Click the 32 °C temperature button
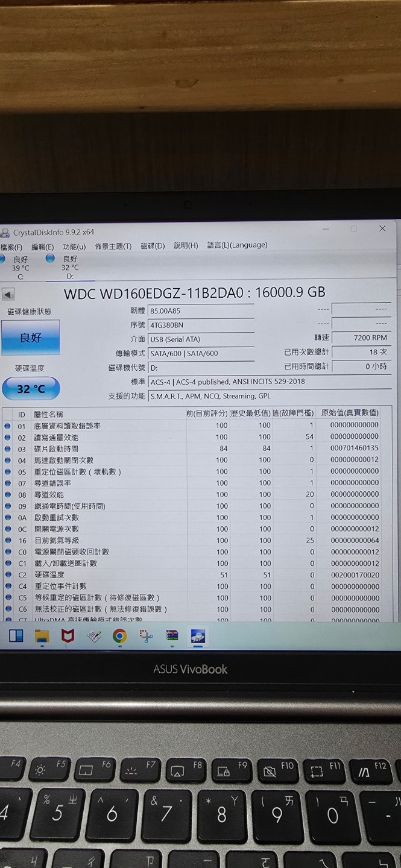 31,389
